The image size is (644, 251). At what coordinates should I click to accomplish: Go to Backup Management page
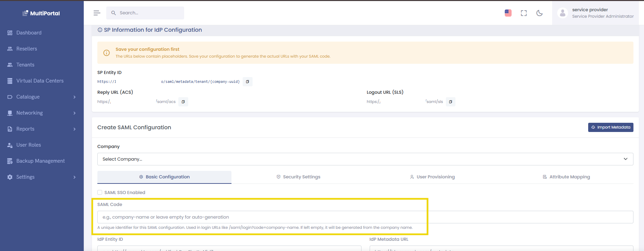[x=40, y=161]
